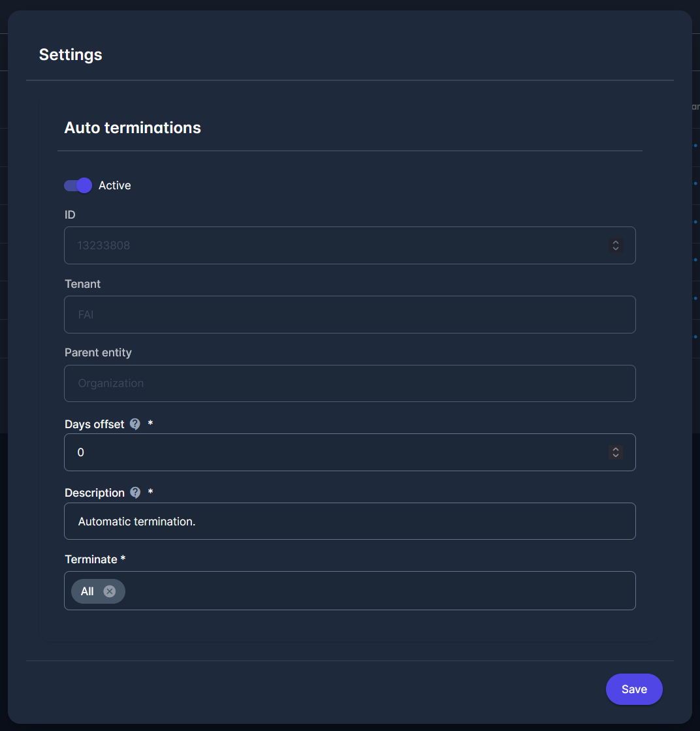Click the Days offset field label
This screenshot has width=700, height=731.
[x=94, y=424]
